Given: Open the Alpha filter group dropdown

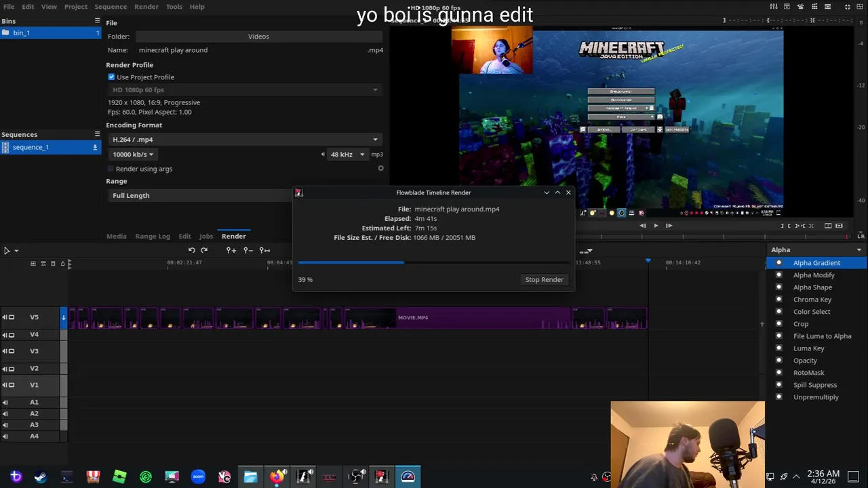Looking at the screenshot, I should click(x=816, y=250).
